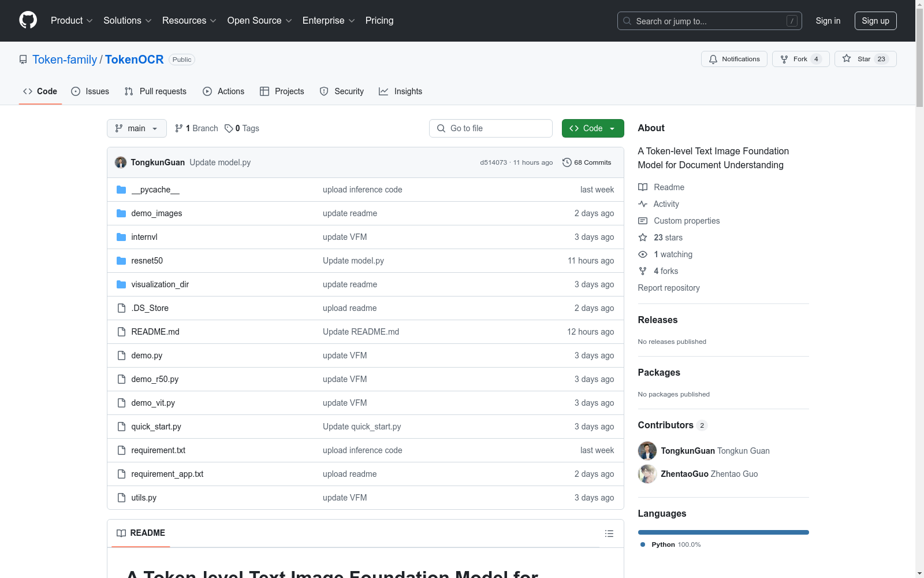Expand the Resources menu

(x=189, y=21)
